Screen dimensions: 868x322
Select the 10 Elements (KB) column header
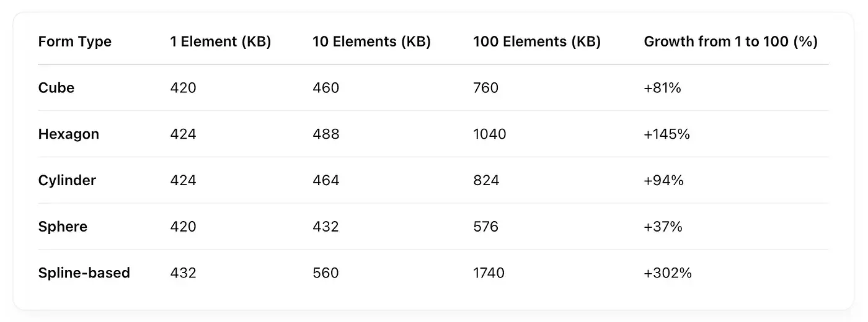[371, 41]
